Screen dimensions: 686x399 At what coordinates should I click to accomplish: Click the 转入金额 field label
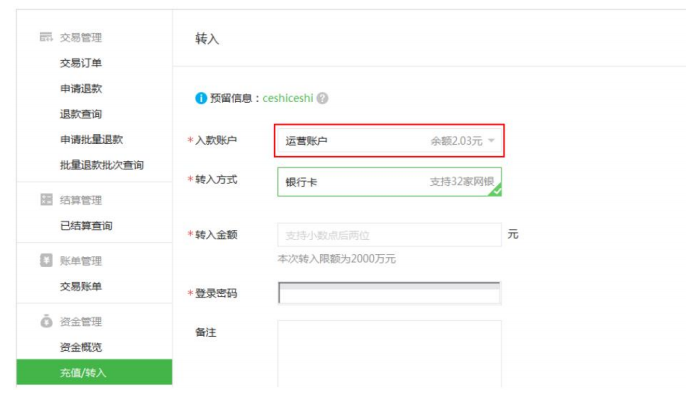(x=216, y=234)
